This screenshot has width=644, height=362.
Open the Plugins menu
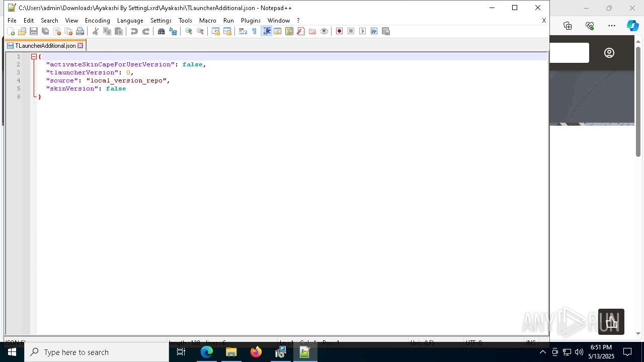pyautogui.click(x=251, y=21)
